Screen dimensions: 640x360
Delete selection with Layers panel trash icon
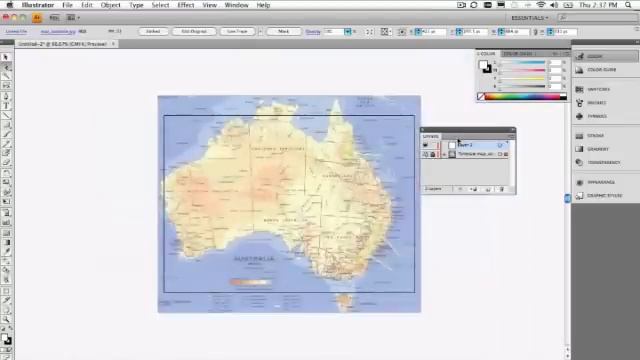pyautogui.click(x=502, y=189)
